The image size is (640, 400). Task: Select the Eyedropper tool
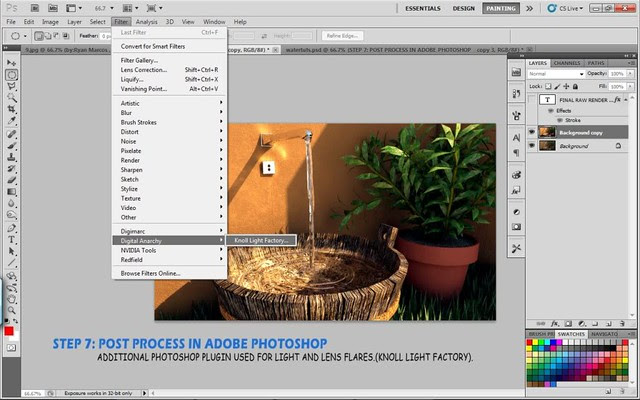click(11, 120)
